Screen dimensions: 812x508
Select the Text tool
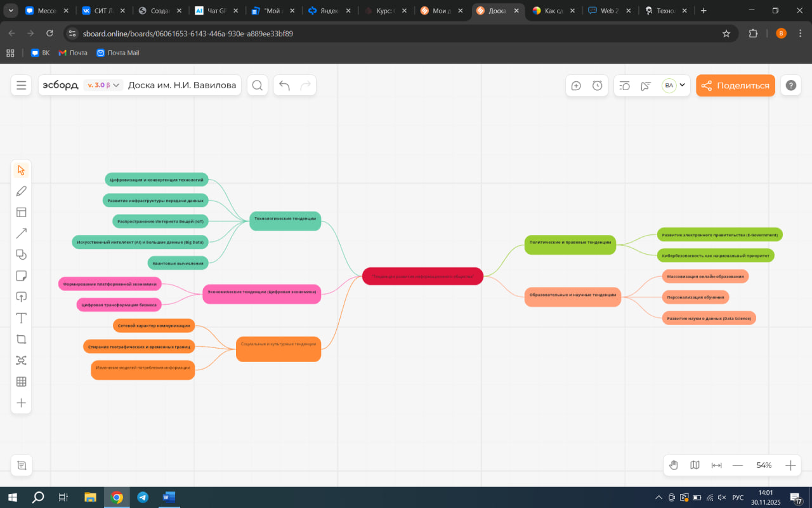(x=21, y=318)
